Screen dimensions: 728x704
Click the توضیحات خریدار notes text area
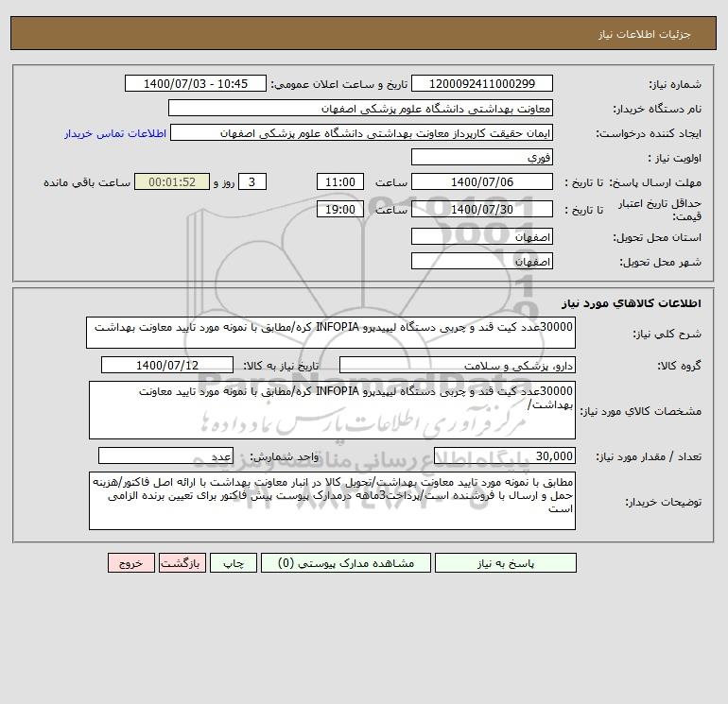pos(332,501)
